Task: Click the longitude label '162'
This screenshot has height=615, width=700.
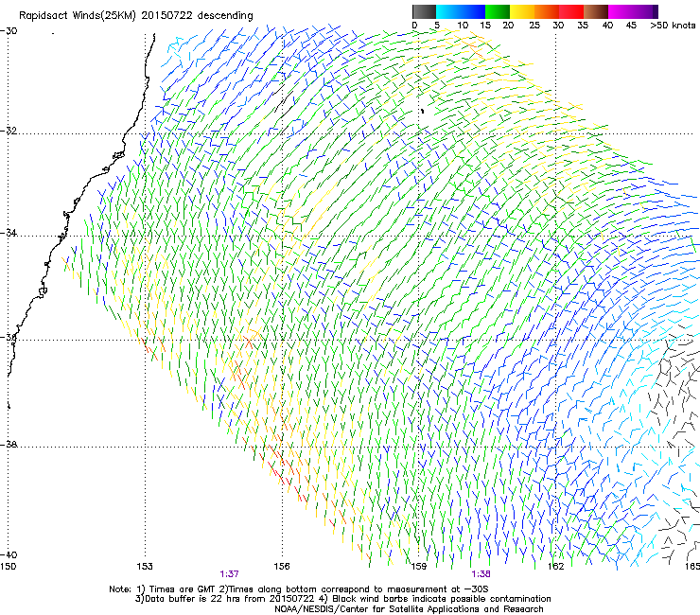Action: pos(555,567)
